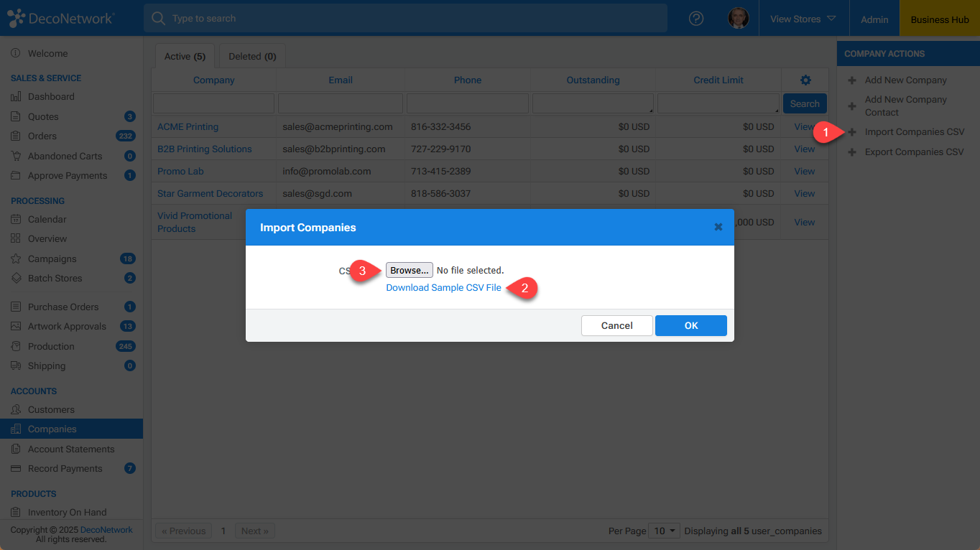Open the user profile avatar

739,19
